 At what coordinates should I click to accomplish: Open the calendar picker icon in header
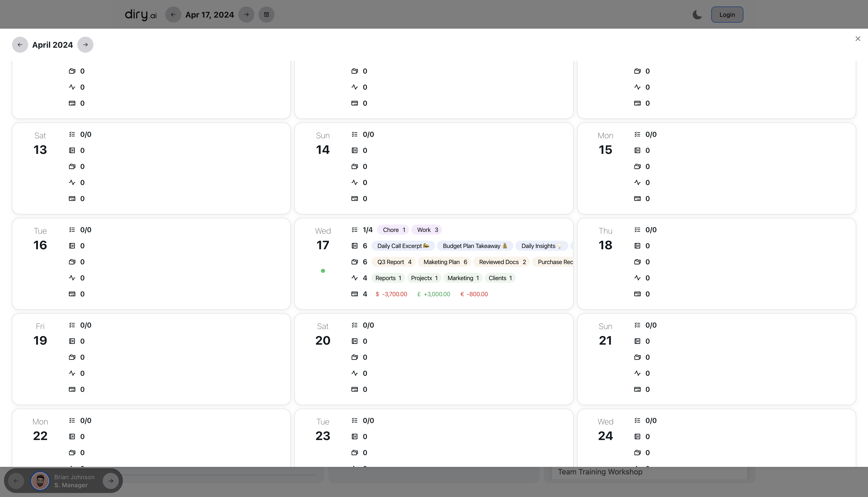point(266,15)
